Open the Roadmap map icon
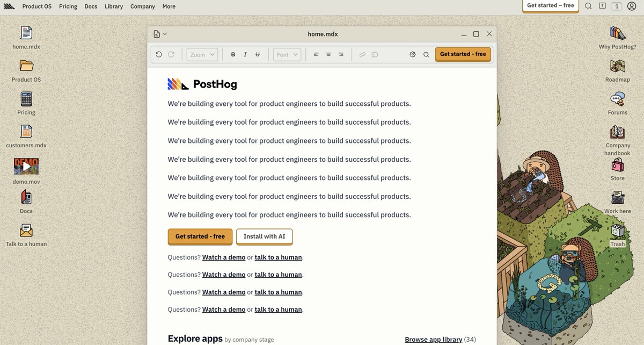This screenshot has width=644, height=345. (618, 66)
